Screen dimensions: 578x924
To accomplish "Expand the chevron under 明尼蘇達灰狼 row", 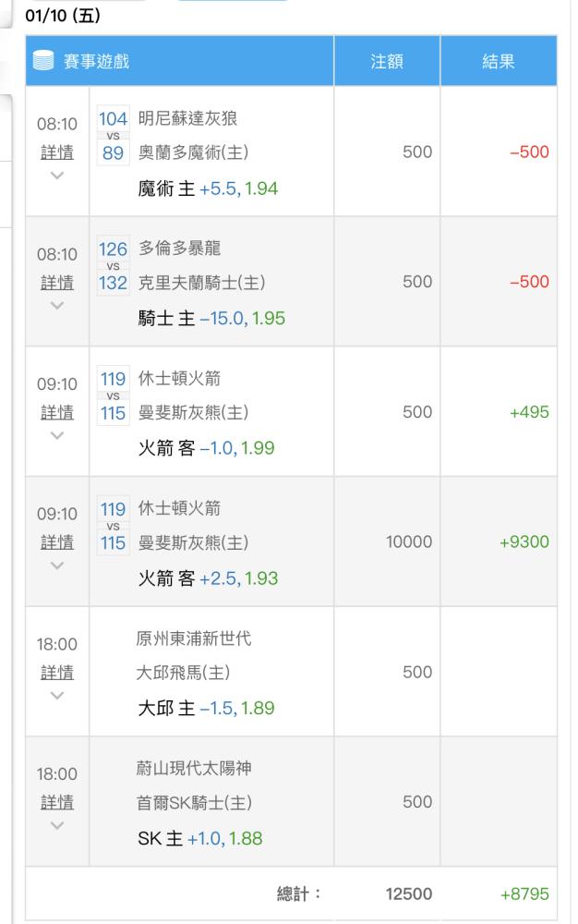I will pyautogui.click(x=57, y=175).
